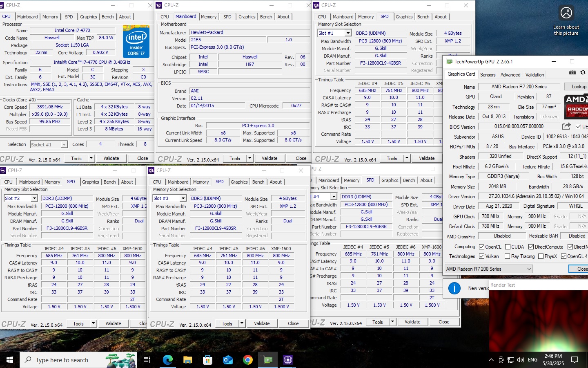
Task: Switch to CPU-Z via its taskbar icon
Action: pos(288,360)
